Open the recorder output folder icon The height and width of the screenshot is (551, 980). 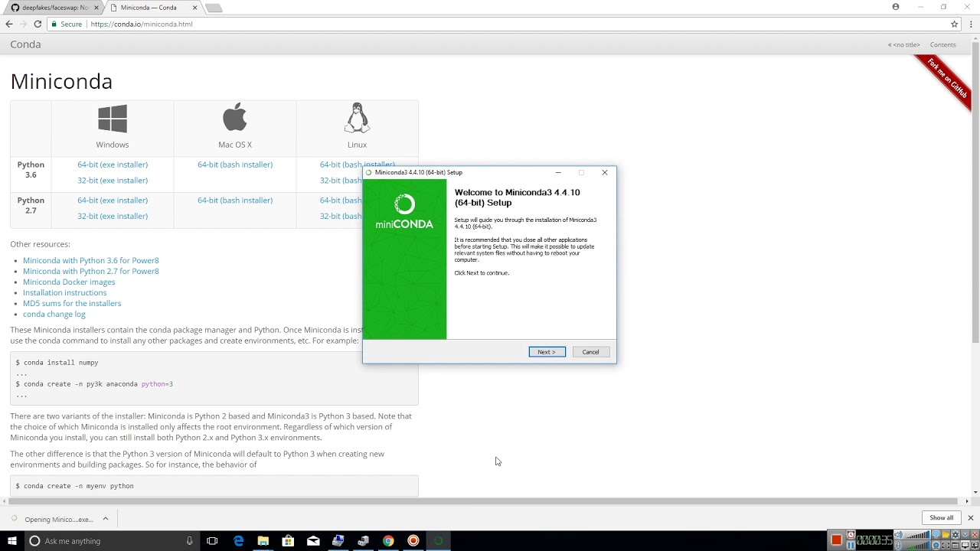pyautogui.click(x=946, y=534)
